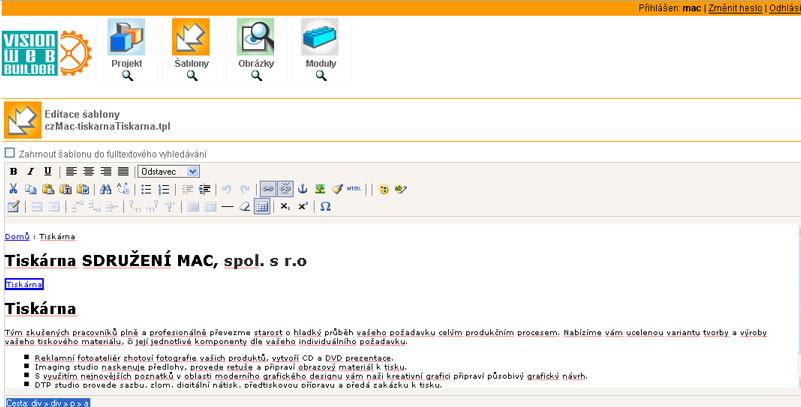The image size is (801, 407).
Task: Enable 'Zahrnout šablonu do fulltextového vyhledávání' checkbox
Action: tap(10, 153)
